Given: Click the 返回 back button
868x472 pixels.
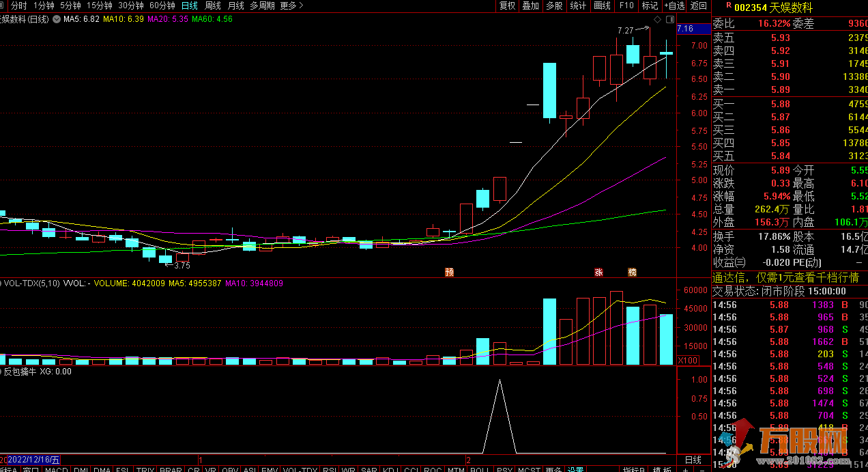Looking at the screenshot, I should click(x=699, y=5).
